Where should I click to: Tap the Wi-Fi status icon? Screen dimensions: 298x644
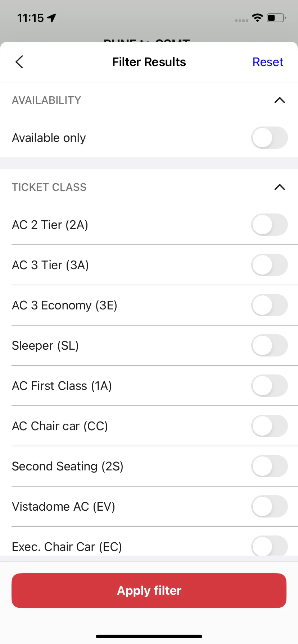pyautogui.click(x=257, y=17)
